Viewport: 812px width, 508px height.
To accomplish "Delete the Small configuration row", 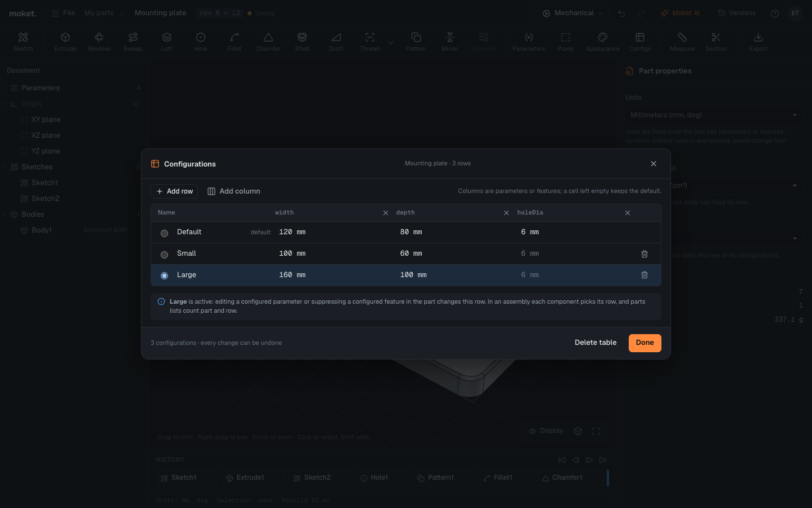I will pyautogui.click(x=645, y=254).
